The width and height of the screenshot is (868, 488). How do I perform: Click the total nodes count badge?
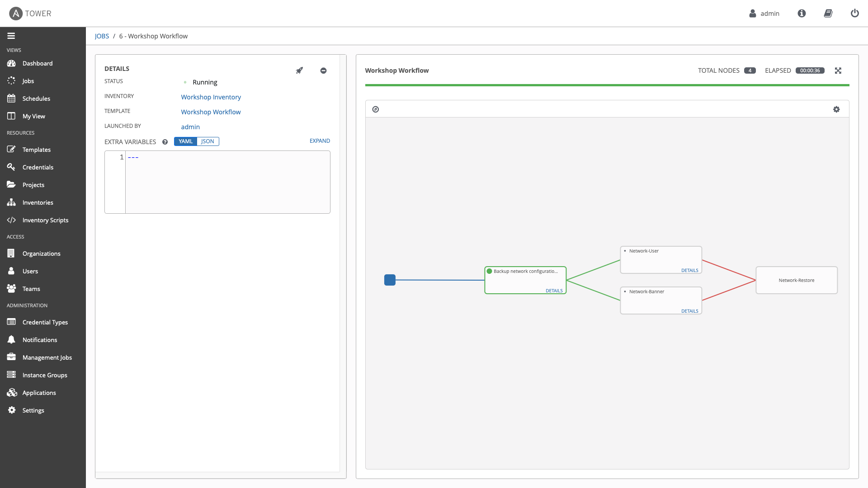pyautogui.click(x=750, y=70)
